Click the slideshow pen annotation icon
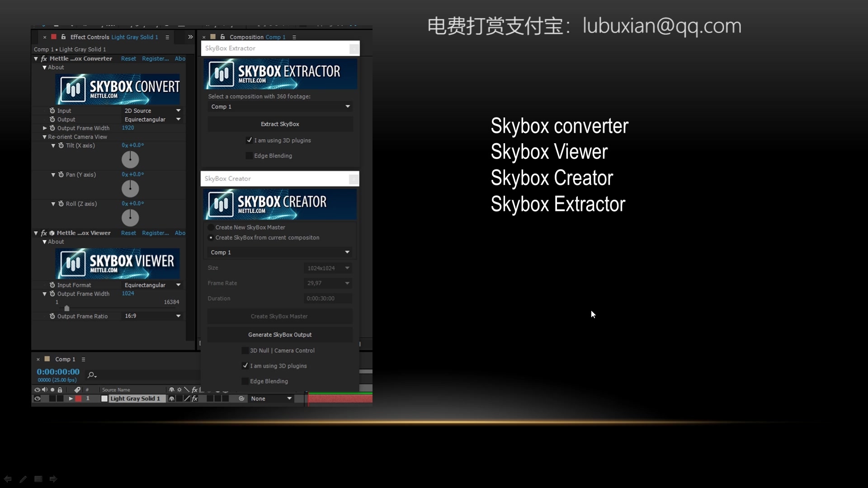The image size is (868, 488). 23,479
